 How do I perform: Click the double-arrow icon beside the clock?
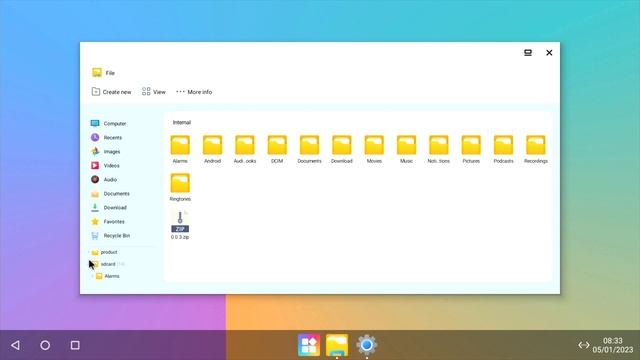click(x=584, y=345)
